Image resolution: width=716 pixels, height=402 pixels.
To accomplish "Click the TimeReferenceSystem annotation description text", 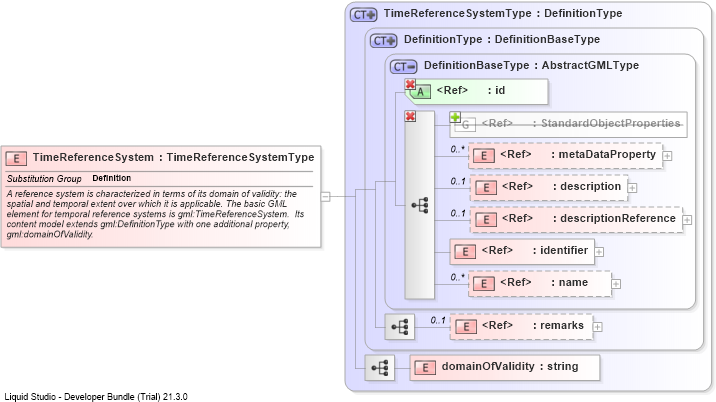I will click(155, 214).
